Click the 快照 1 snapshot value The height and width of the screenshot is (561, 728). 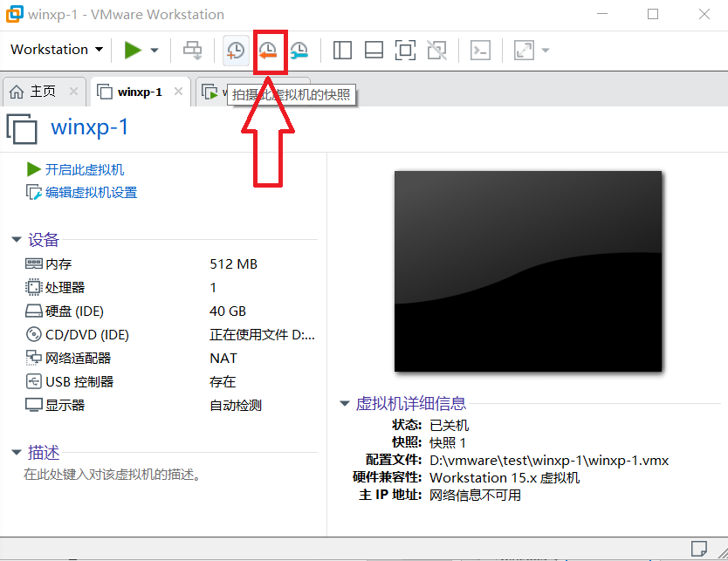coord(448,442)
